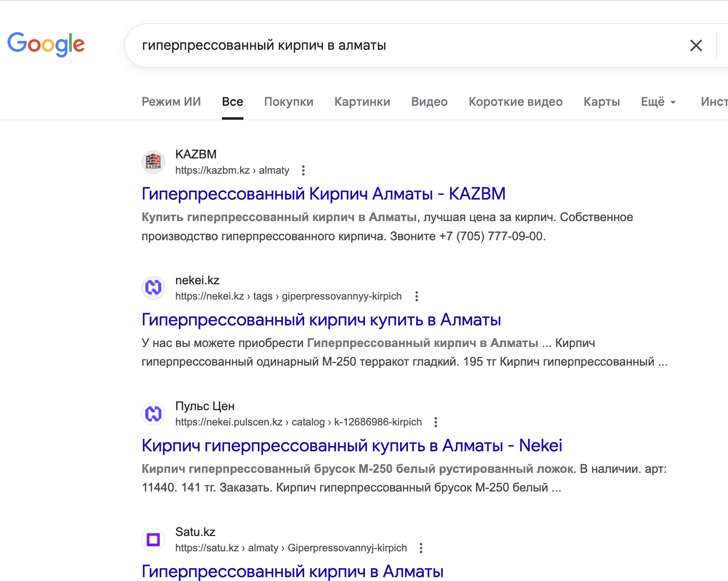The width and height of the screenshot is (728, 581).
Task: Switch to Покупки tab
Action: click(x=289, y=102)
